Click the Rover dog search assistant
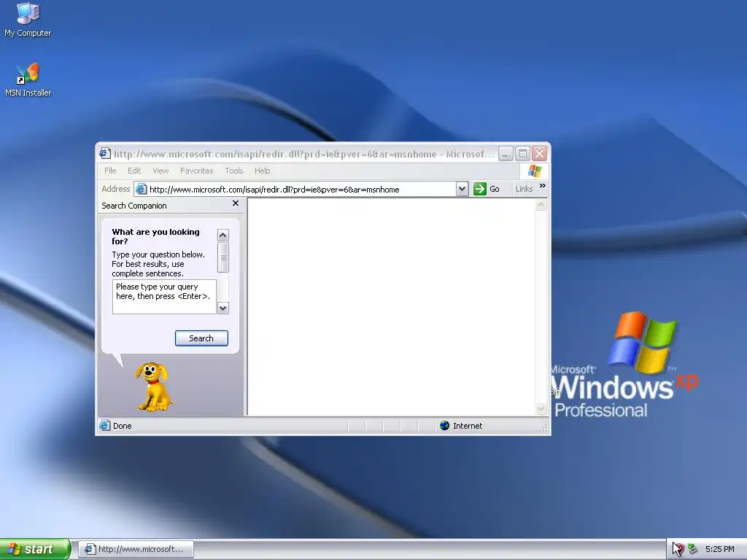747x560 pixels. (x=153, y=386)
